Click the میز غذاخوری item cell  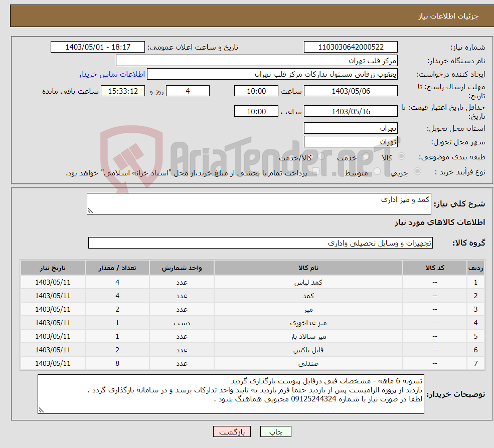pos(308,323)
